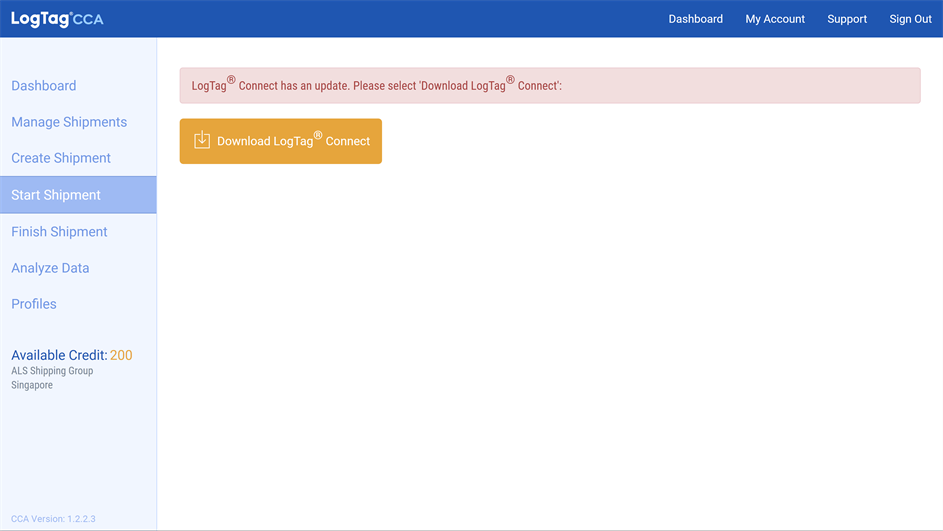Open the Analyze Data section
Screen dimensions: 943x531
coord(50,268)
